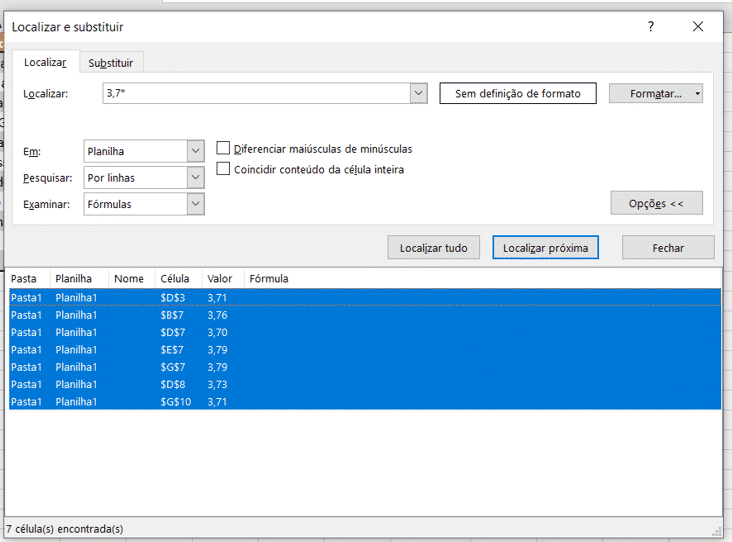Enable Diferenciar maiúsculas de minúsculas checkbox
Viewport: 732px width, 542px height.
[223, 148]
